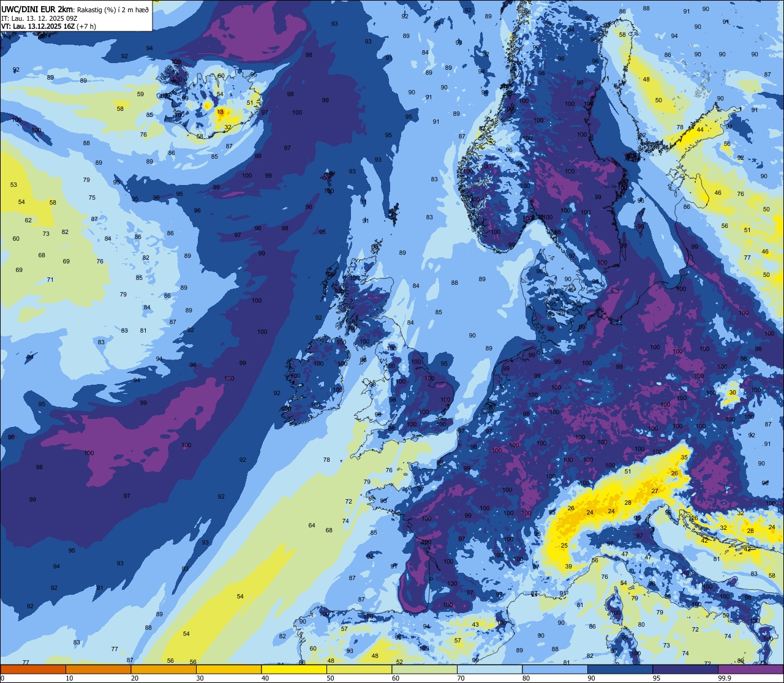Click the 80–90 light blue legend segment
This screenshot has height=683, width=784.
(x=555, y=670)
